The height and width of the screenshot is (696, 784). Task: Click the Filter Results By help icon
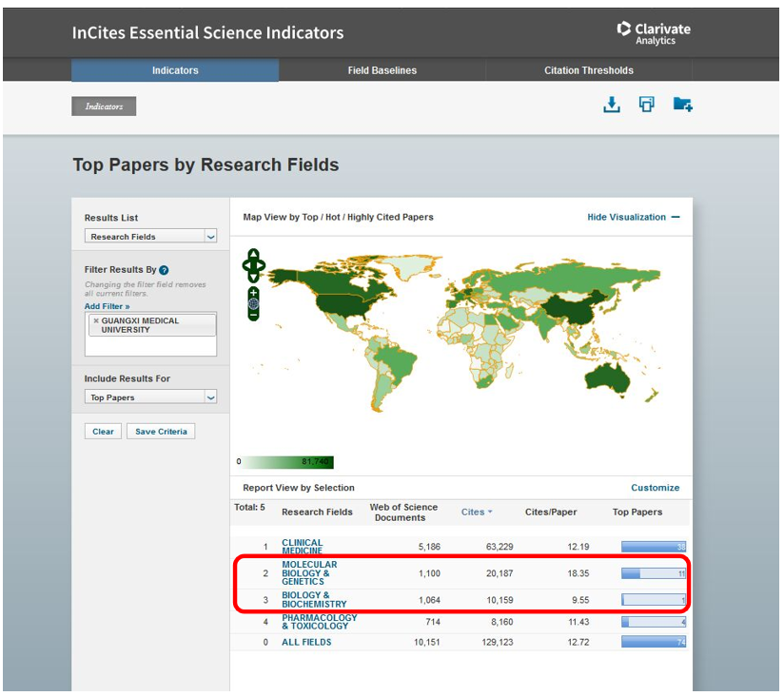click(165, 270)
